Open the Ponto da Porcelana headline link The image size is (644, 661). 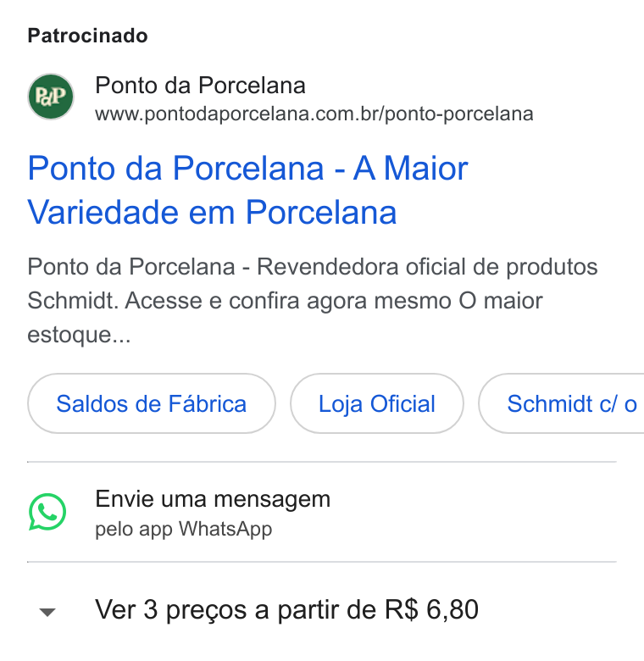pos(247,190)
